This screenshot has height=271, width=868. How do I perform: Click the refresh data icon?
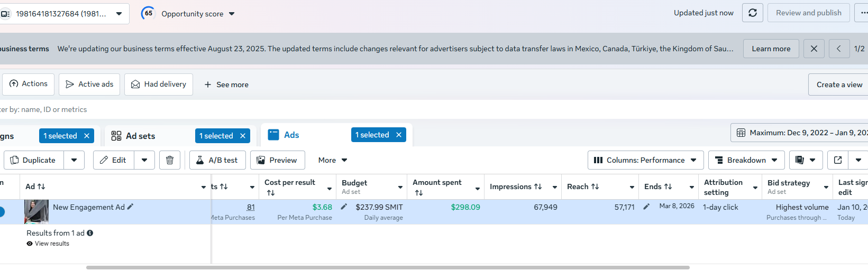pyautogui.click(x=752, y=13)
